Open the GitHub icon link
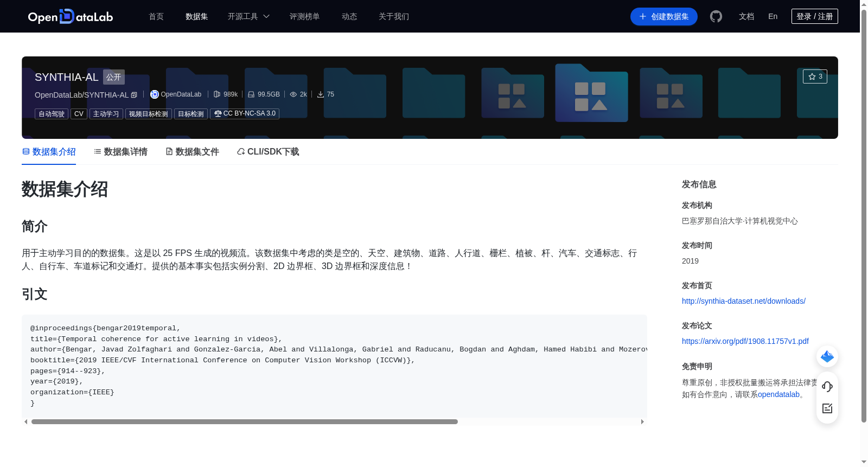The image size is (868, 467). point(716,16)
